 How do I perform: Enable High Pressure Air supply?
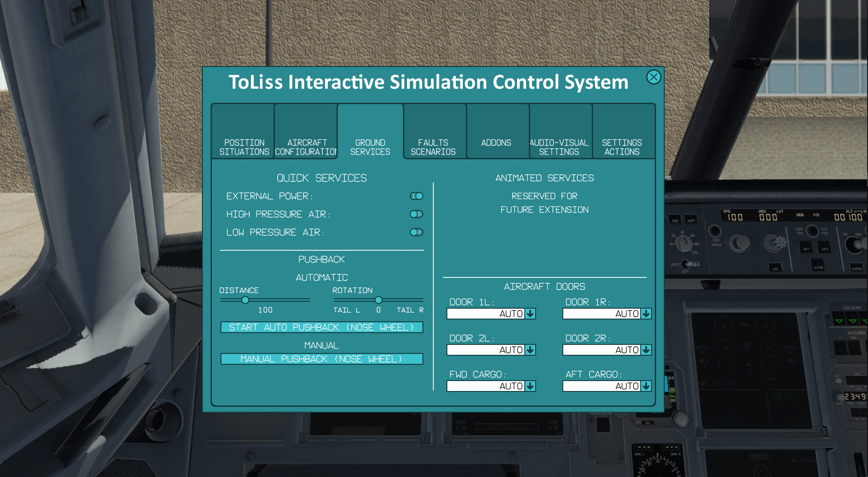(x=416, y=214)
